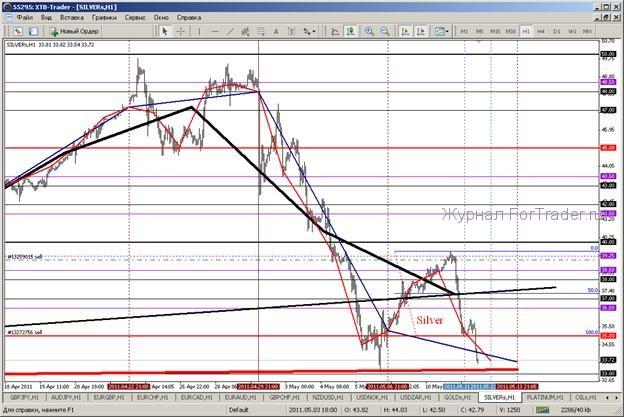Set timeframe to M5

(x=480, y=31)
